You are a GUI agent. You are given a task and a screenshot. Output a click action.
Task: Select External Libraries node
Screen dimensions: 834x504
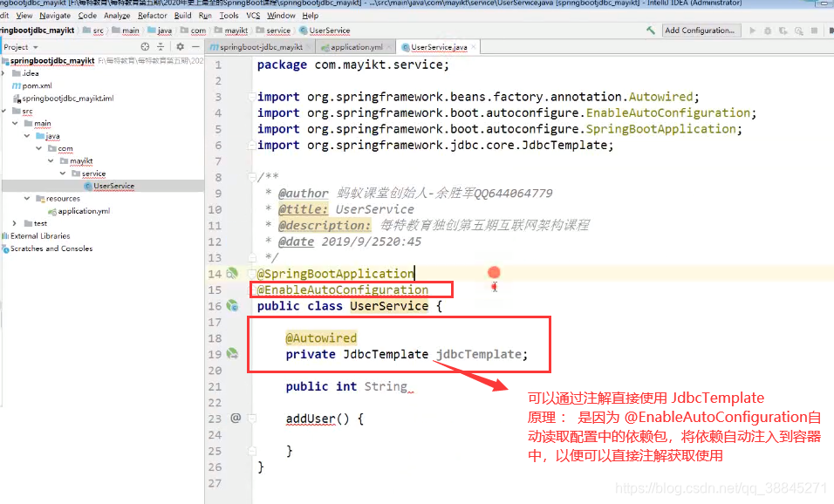click(40, 236)
